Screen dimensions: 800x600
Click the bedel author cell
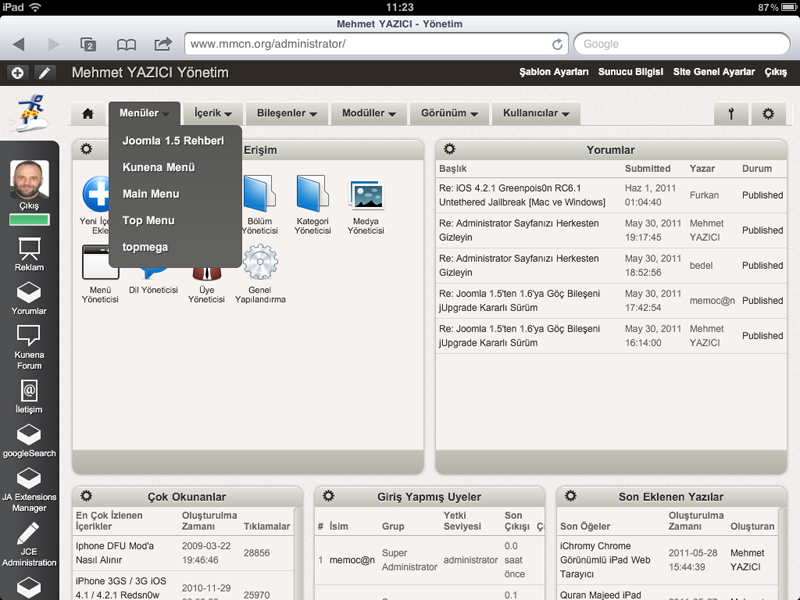click(701, 265)
